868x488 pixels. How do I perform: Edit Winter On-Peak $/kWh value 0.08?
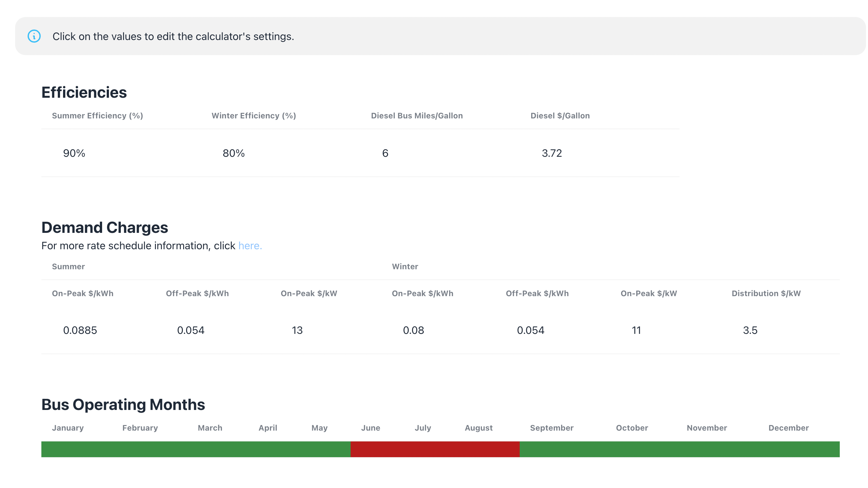point(413,330)
